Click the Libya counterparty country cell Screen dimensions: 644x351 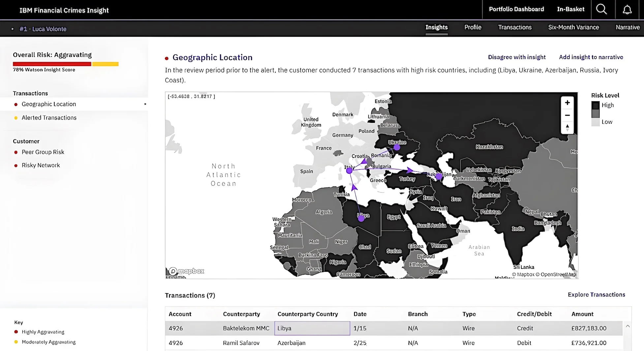312,328
